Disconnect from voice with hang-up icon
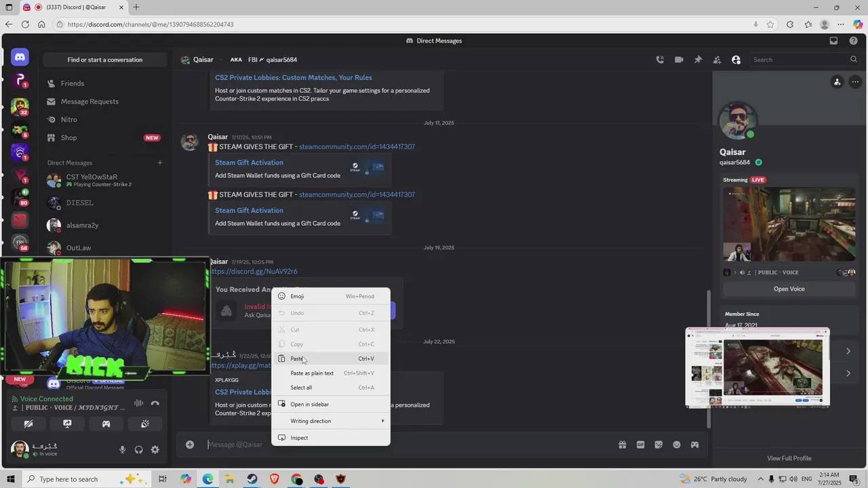Image resolution: width=868 pixels, height=488 pixels. tap(155, 403)
